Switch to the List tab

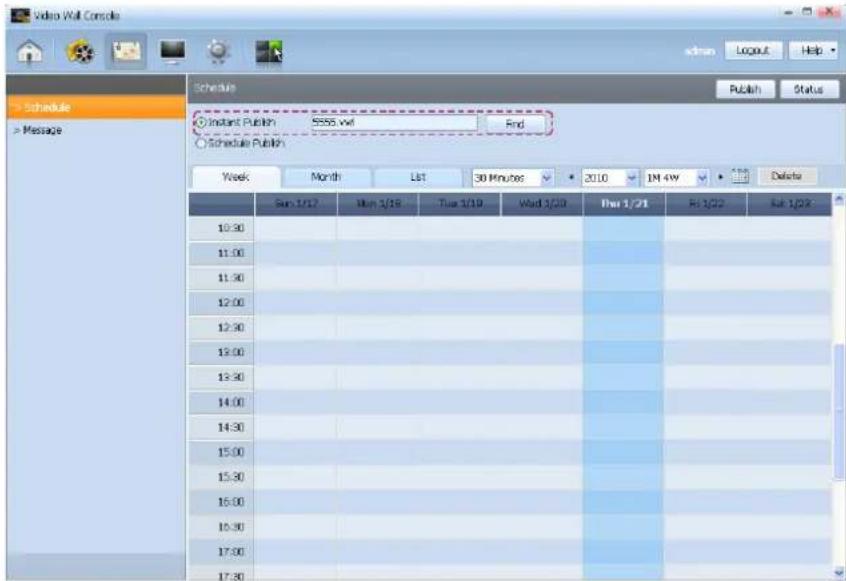point(418,177)
